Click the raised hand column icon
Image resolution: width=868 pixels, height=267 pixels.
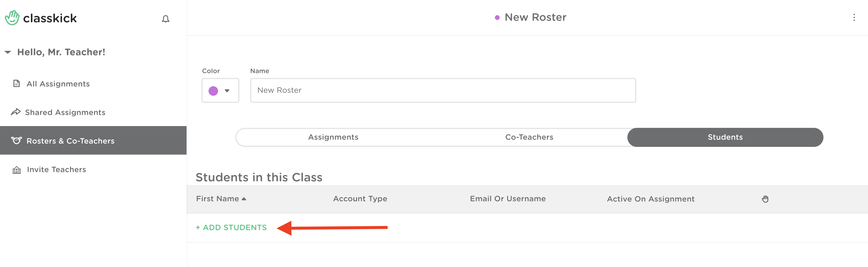(x=765, y=199)
